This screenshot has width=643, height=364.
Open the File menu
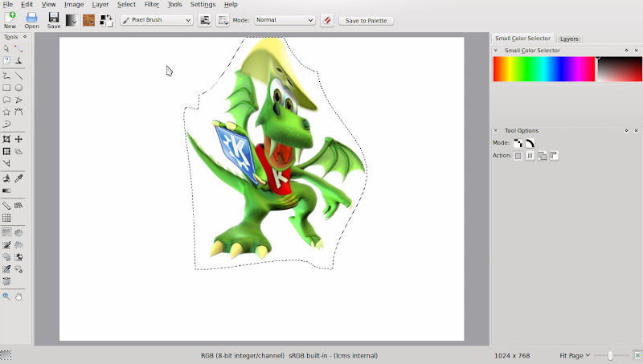click(x=8, y=5)
